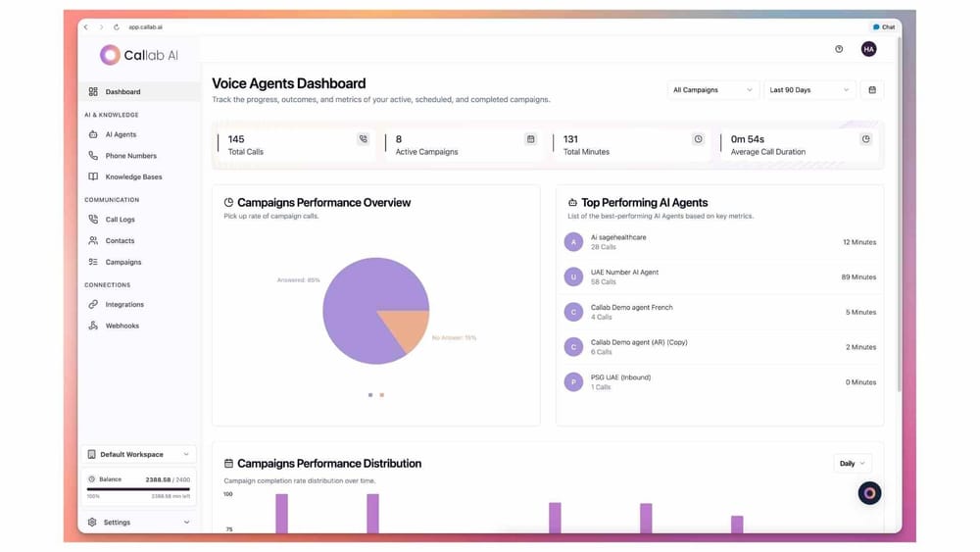Screen dimensions: 980x552
Task: Open the floating Callab chat widget
Action: click(869, 493)
